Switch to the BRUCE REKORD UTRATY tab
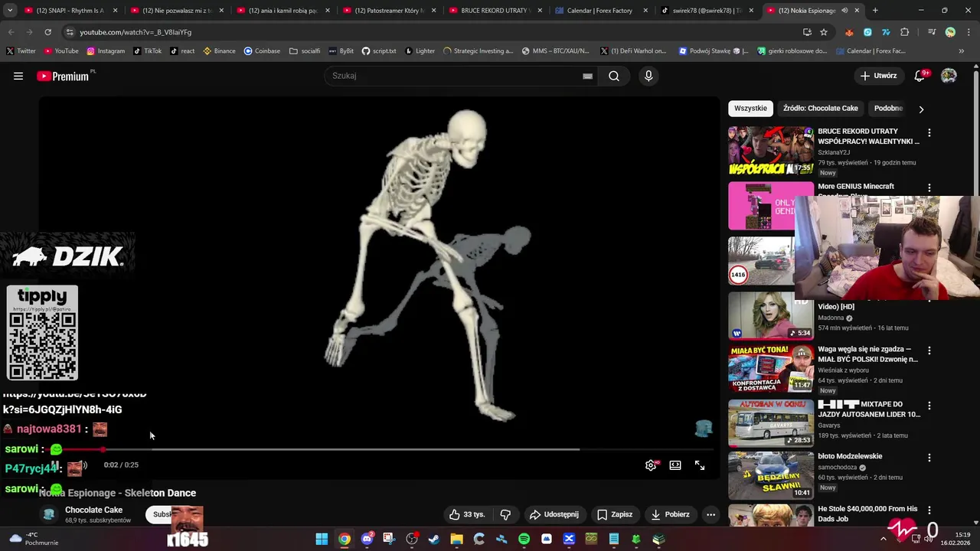 click(x=494, y=11)
